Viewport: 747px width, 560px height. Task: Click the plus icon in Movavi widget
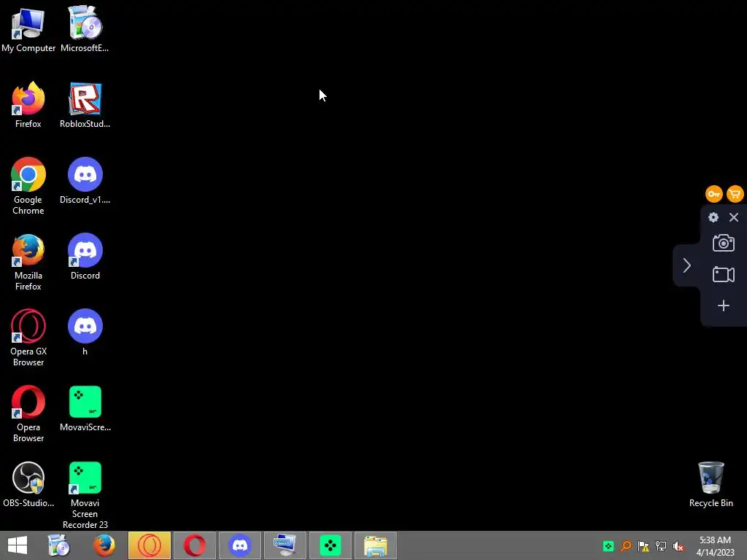tap(723, 306)
